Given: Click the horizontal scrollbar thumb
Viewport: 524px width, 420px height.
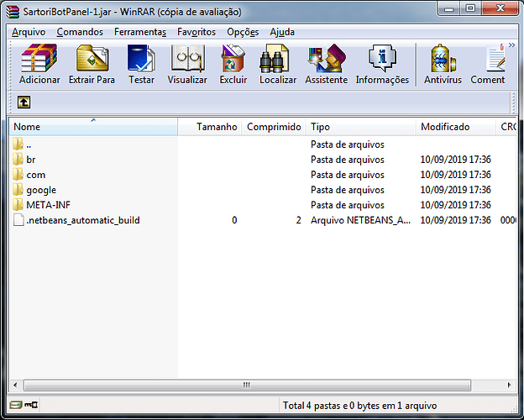Looking at the screenshot, I should (247, 385).
